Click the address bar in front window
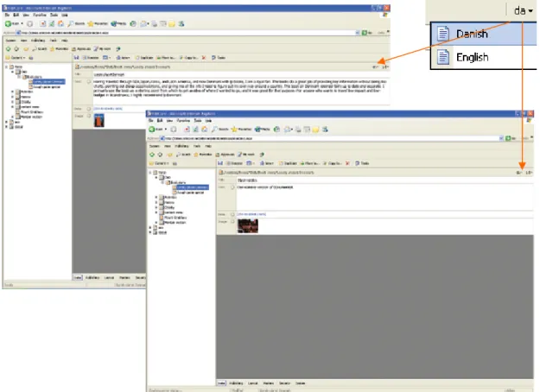Viewport: 540px width, 392px height. (x=329, y=138)
